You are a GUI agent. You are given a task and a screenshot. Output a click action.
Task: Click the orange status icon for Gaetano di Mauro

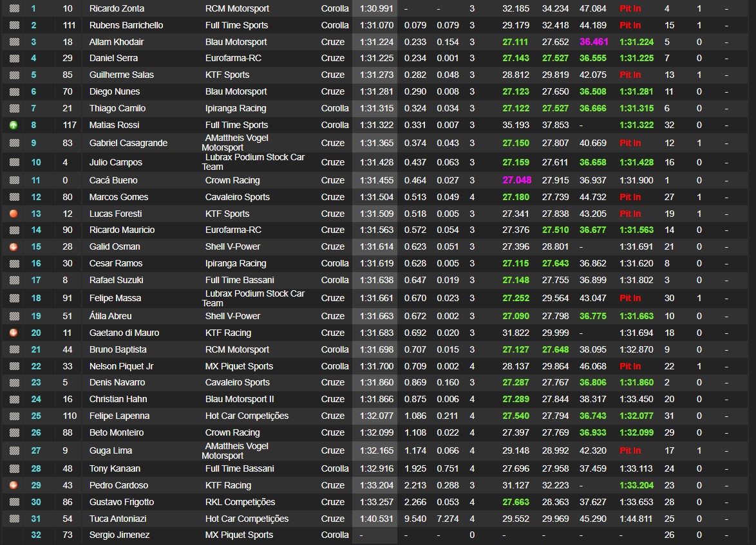click(x=14, y=333)
